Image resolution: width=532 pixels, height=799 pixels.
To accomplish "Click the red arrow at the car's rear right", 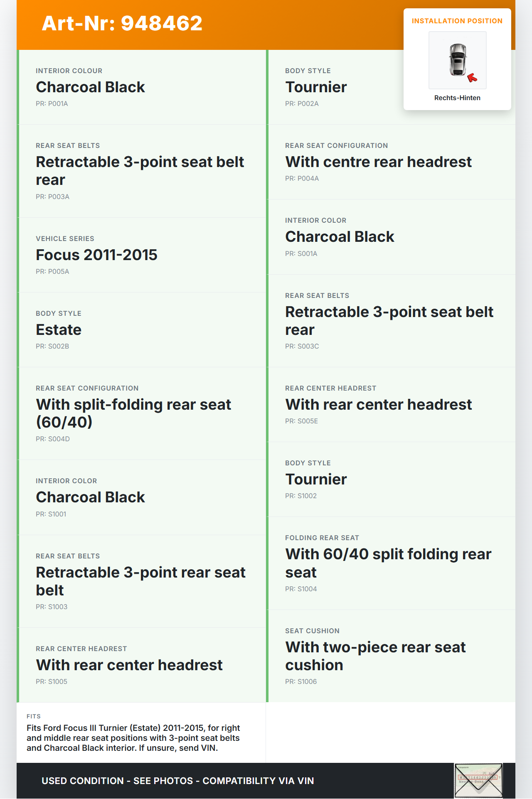I will (x=472, y=78).
